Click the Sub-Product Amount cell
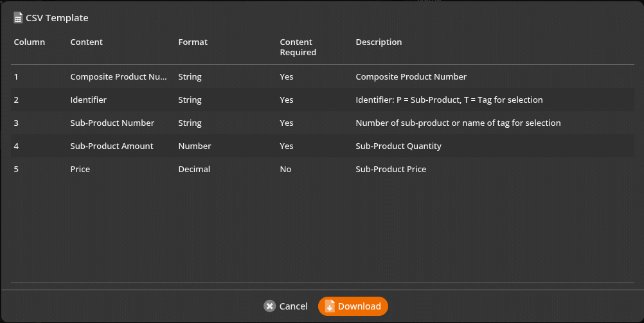 [x=112, y=146]
